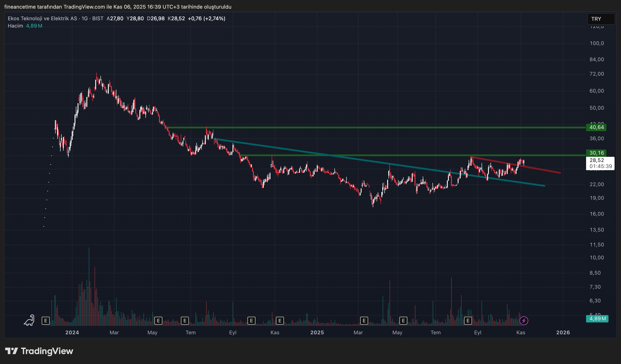Click the E earnings marker near Eyl 2025
This screenshot has width=621, height=364.
[468, 321]
